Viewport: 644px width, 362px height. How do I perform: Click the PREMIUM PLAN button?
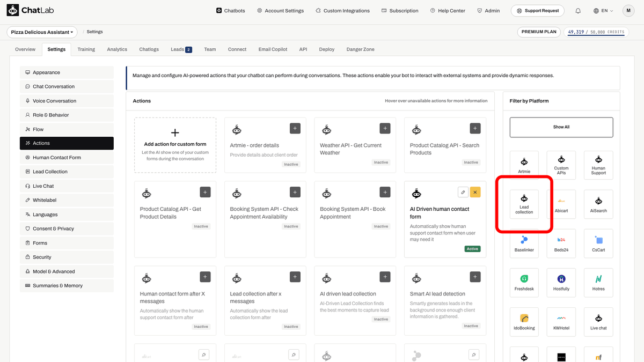539,32
